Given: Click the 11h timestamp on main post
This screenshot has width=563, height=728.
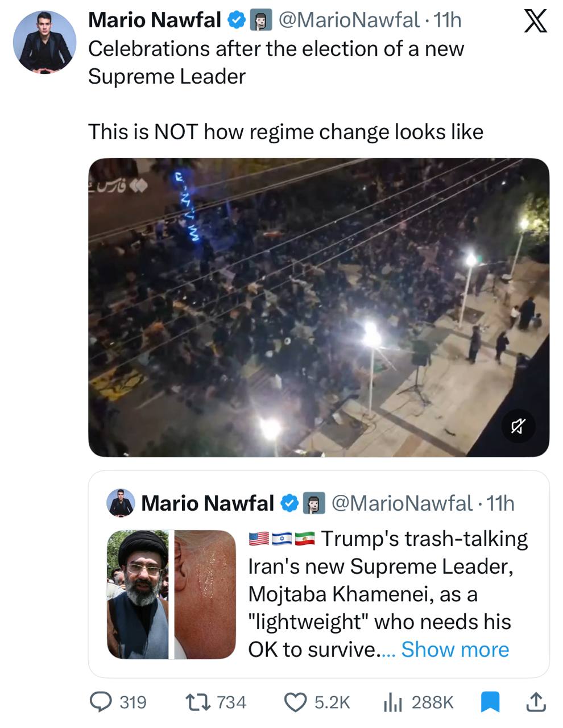Looking at the screenshot, I should (447, 20).
